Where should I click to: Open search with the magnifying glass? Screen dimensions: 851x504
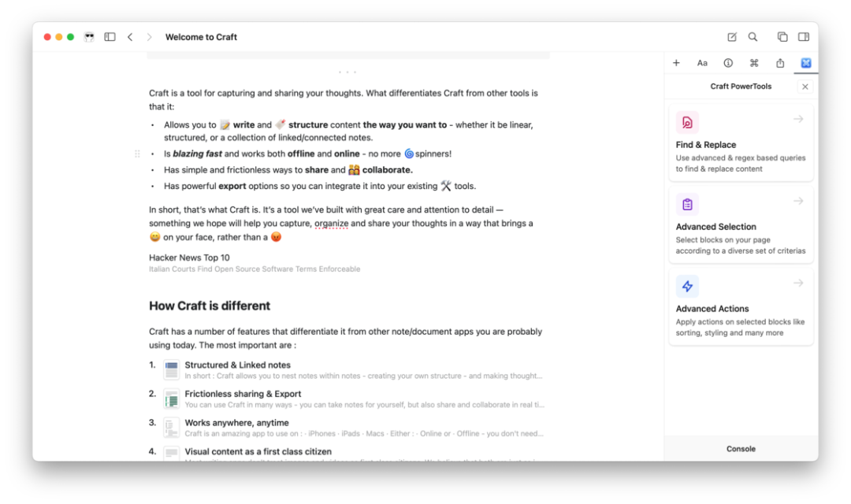click(753, 37)
